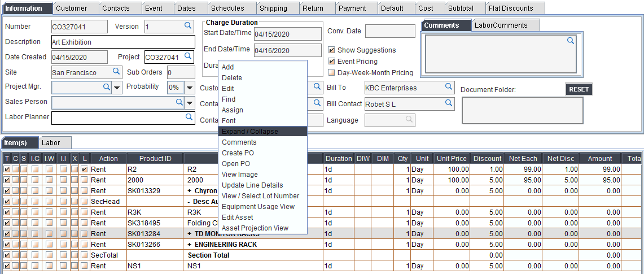Disable the Event Pricing checkbox
The height and width of the screenshot is (274, 644).
(x=332, y=62)
